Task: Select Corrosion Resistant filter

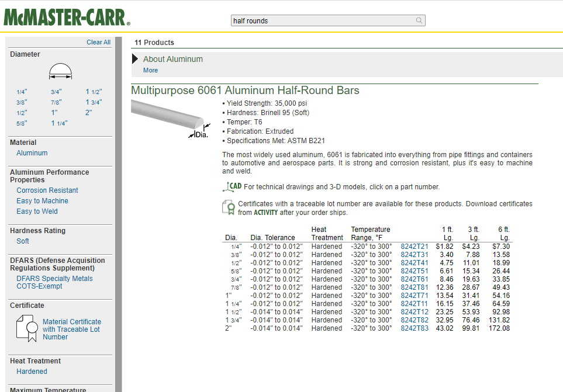Action: click(47, 190)
